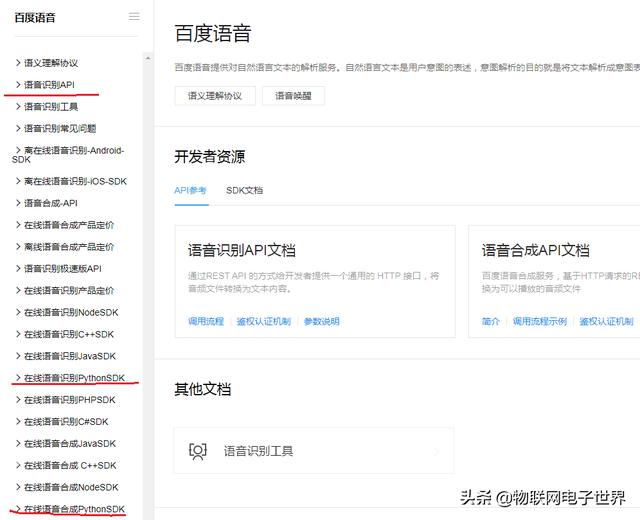Open 在线语音识别PythonSDK in the sidebar
This screenshot has width=640, height=520.
pos(74,378)
